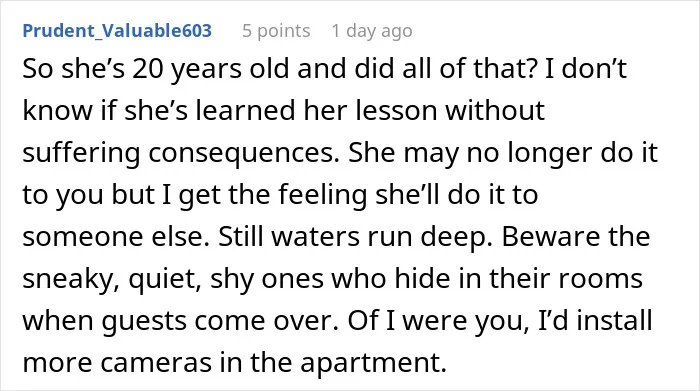
Task: Open the Prudent_Valuable603 user profile
Action: [117, 31]
